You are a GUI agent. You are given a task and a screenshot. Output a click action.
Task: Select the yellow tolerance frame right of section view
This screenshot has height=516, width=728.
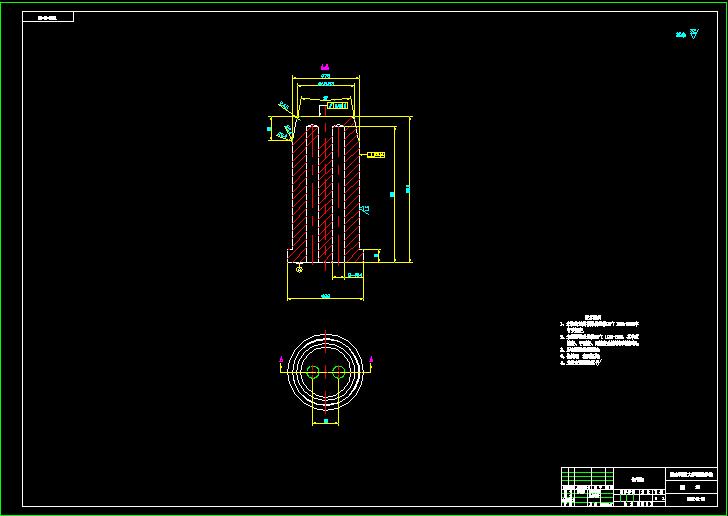click(376, 155)
